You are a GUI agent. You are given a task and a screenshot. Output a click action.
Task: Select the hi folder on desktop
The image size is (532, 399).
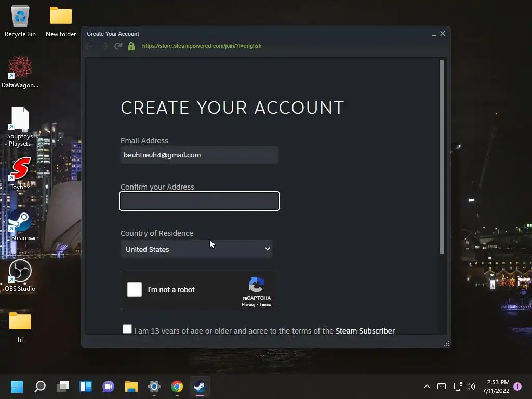pyautogui.click(x=20, y=327)
